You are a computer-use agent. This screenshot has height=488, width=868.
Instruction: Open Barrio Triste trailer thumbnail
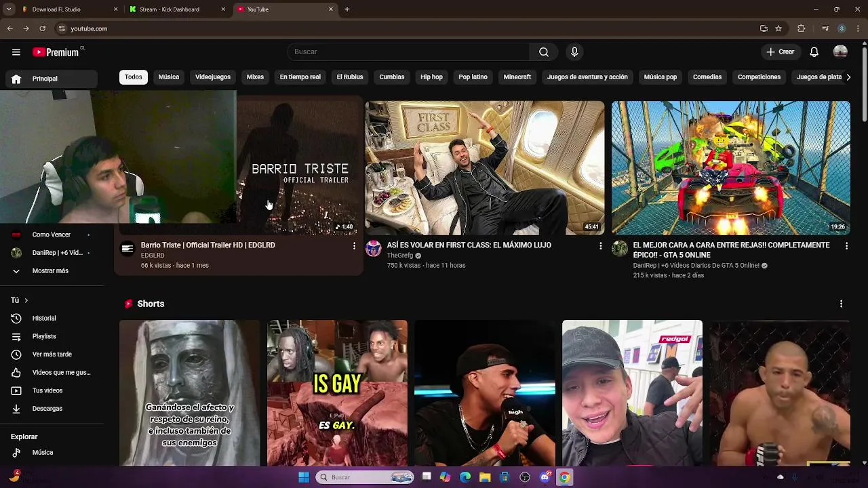tap(299, 168)
